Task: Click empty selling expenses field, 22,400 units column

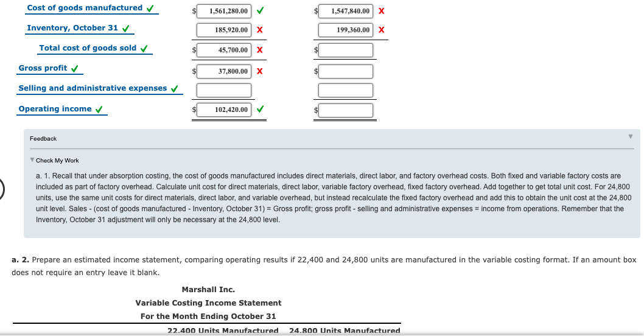Action: point(224,90)
